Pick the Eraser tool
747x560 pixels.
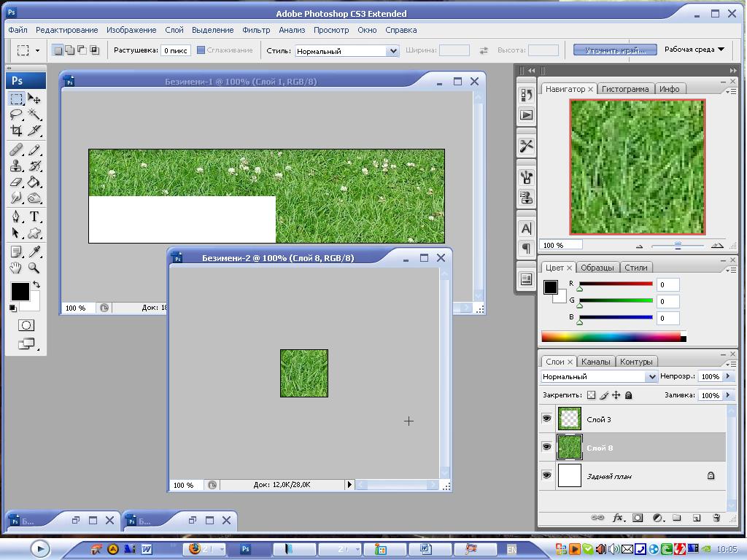pyautogui.click(x=16, y=182)
